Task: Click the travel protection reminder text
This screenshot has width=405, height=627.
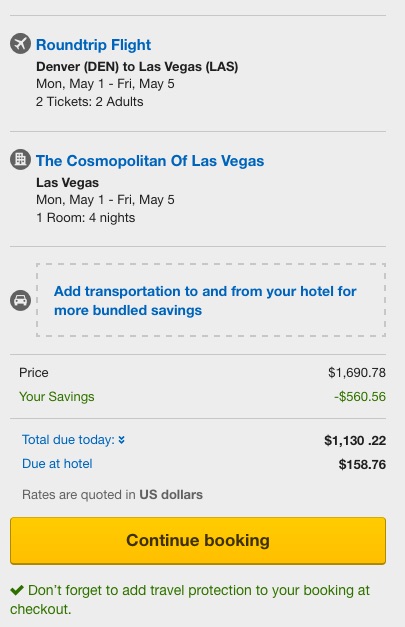Action: coord(190,599)
